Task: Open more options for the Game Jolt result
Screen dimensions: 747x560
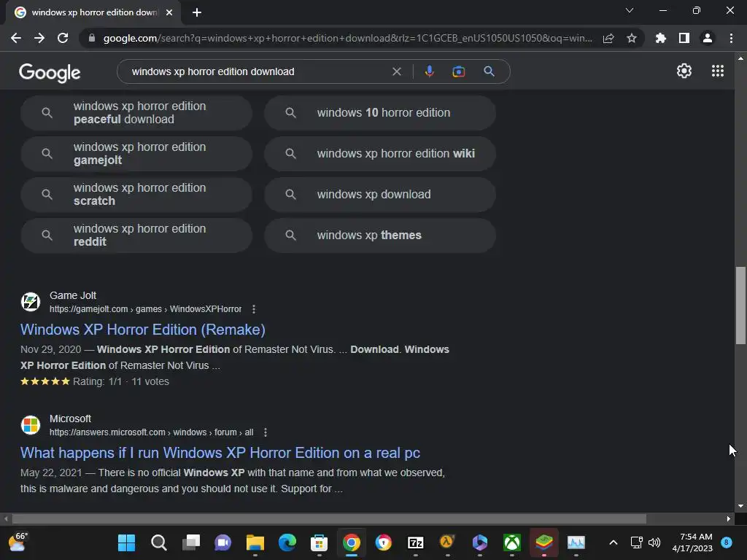Action: tap(254, 309)
